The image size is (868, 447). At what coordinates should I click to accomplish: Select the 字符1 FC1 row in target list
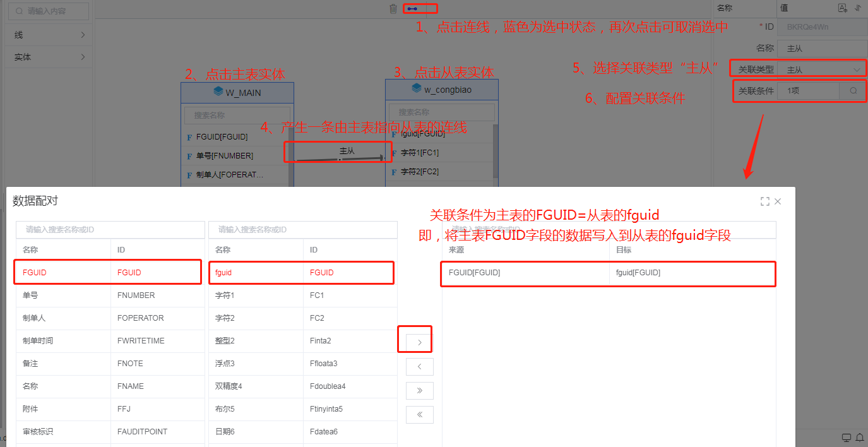(302, 295)
